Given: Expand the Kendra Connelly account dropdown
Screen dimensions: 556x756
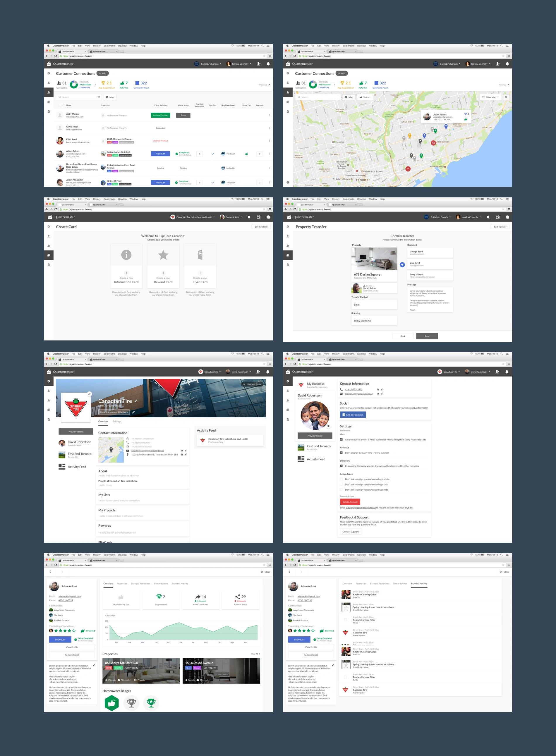Looking at the screenshot, I should (240, 64).
